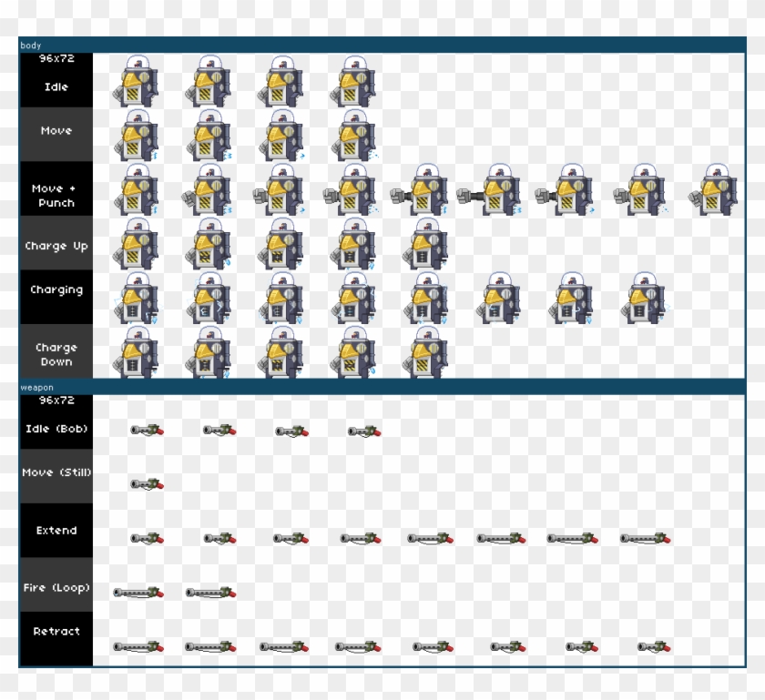Select the Retract row label
This screenshot has height=700, width=765.
coord(56,632)
